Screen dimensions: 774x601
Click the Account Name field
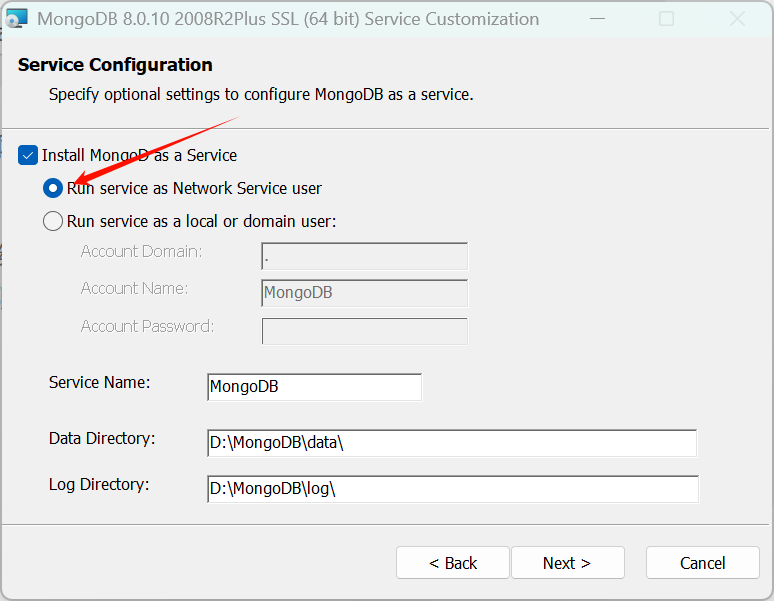364,293
